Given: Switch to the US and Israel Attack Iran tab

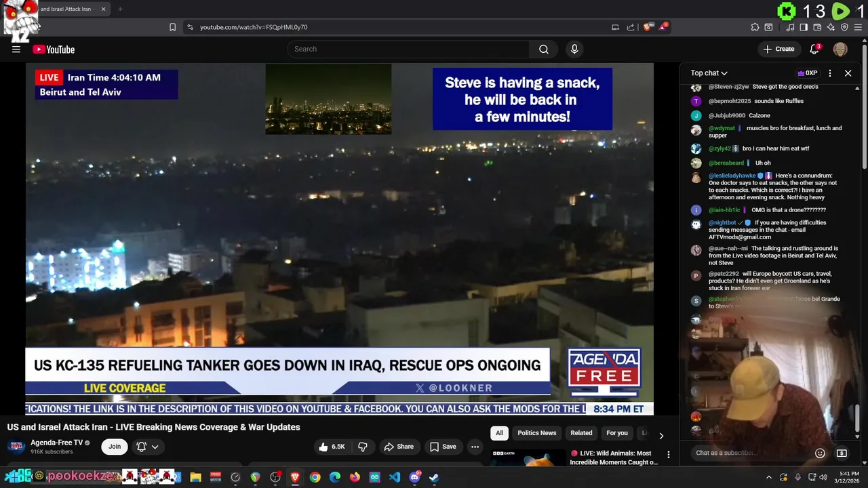Looking at the screenshot, I should (x=64, y=9).
